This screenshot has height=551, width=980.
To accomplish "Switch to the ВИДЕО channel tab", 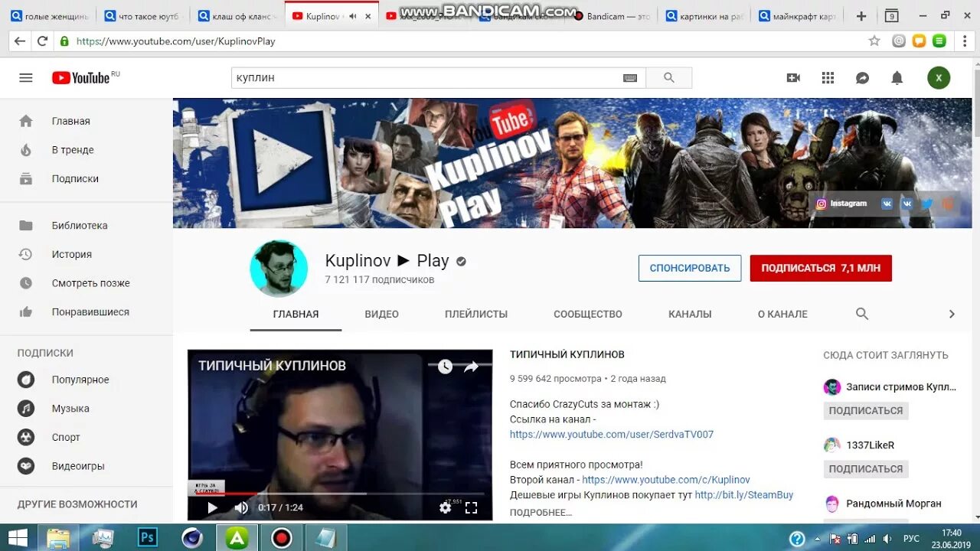I will (381, 314).
